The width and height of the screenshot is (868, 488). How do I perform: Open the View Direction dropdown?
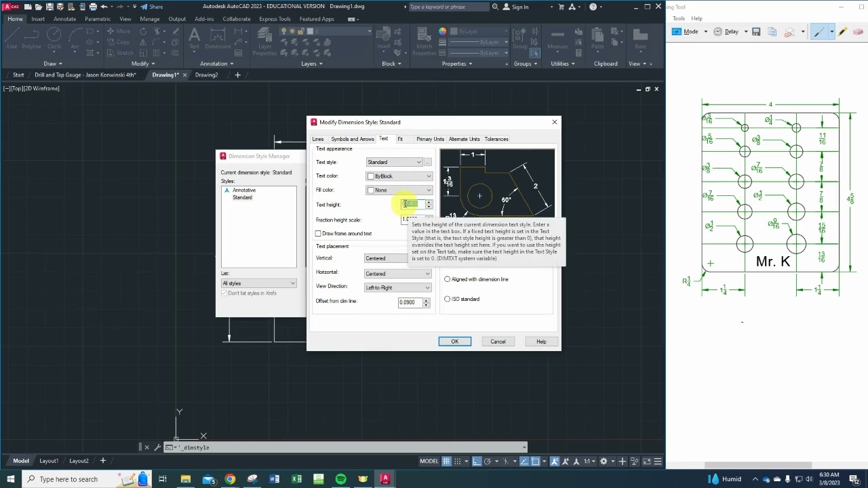(x=397, y=287)
